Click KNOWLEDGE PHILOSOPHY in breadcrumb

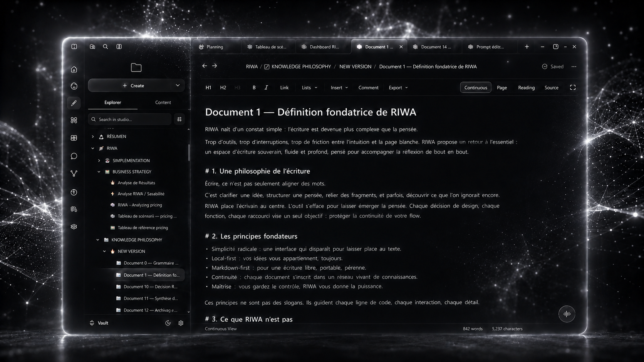point(301,67)
